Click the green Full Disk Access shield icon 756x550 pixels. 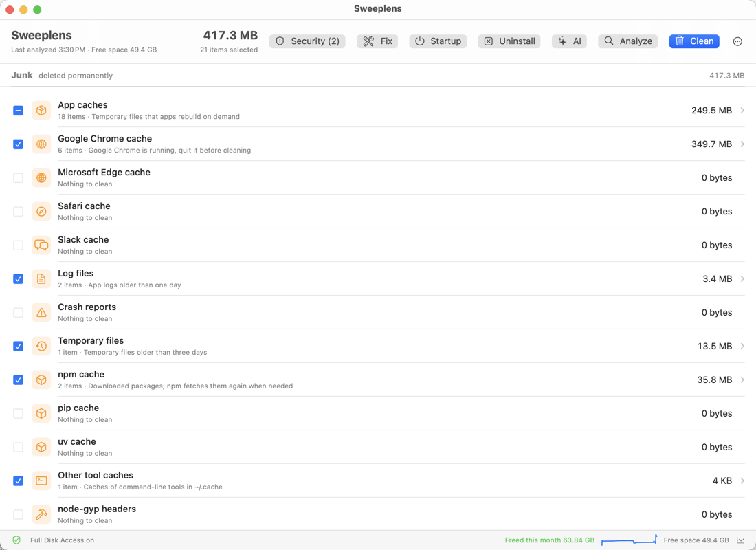point(16,540)
